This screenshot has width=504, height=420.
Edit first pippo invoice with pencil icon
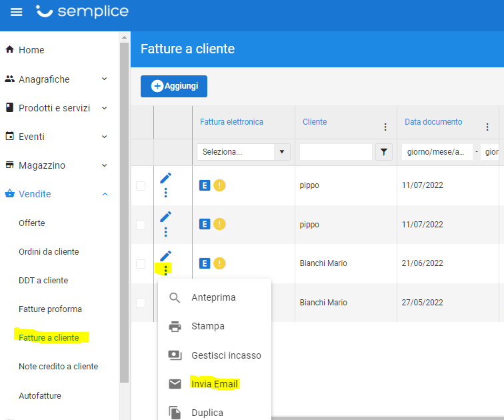tap(165, 178)
